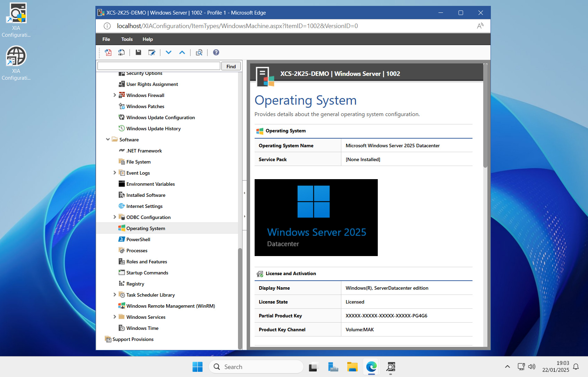Click the .NET Framework icon
The image size is (588, 377).
(122, 150)
